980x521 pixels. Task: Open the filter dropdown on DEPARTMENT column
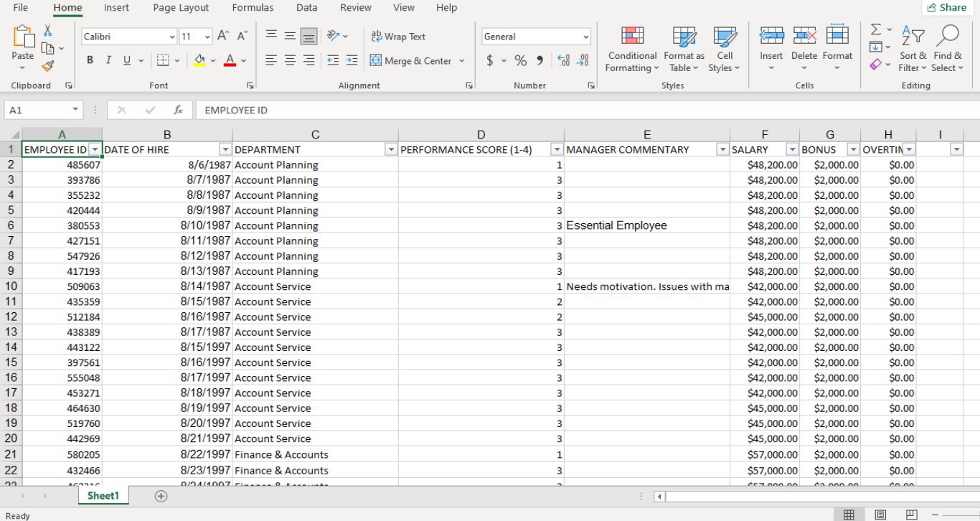tap(391, 149)
